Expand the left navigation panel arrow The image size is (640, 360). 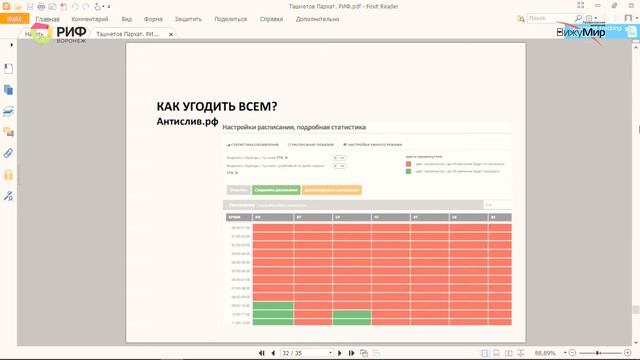[x=11, y=45]
